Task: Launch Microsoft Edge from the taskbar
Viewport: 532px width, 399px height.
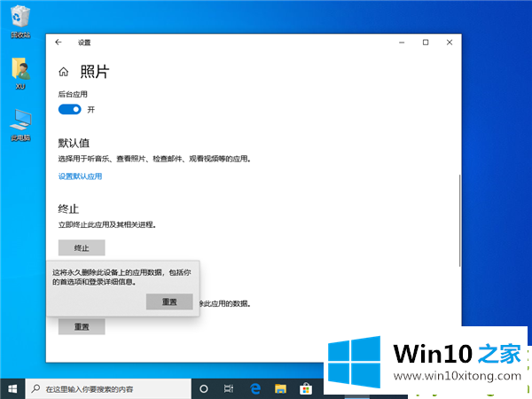Action: [x=255, y=389]
